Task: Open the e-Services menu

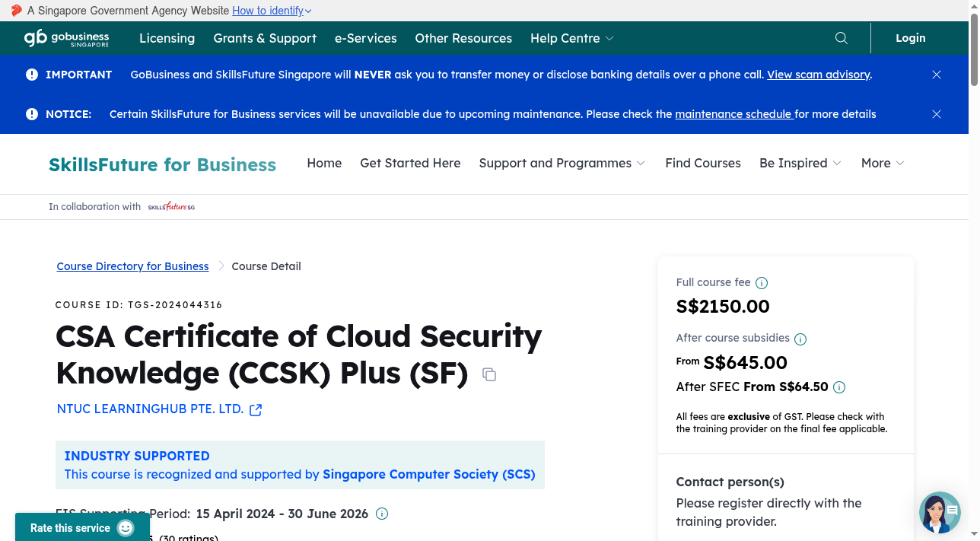Action: (366, 38)
